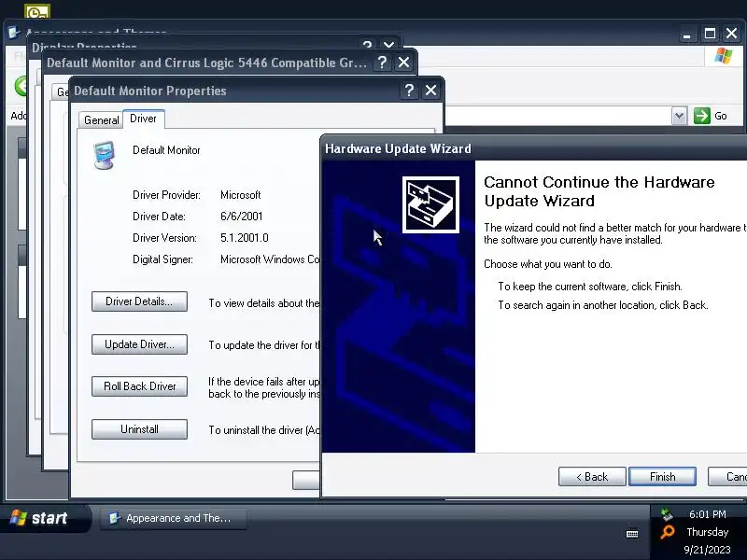This screenshot has width=747, height=560.
Task: Click the Thursday date text in tray
Action: coord(708,532)
